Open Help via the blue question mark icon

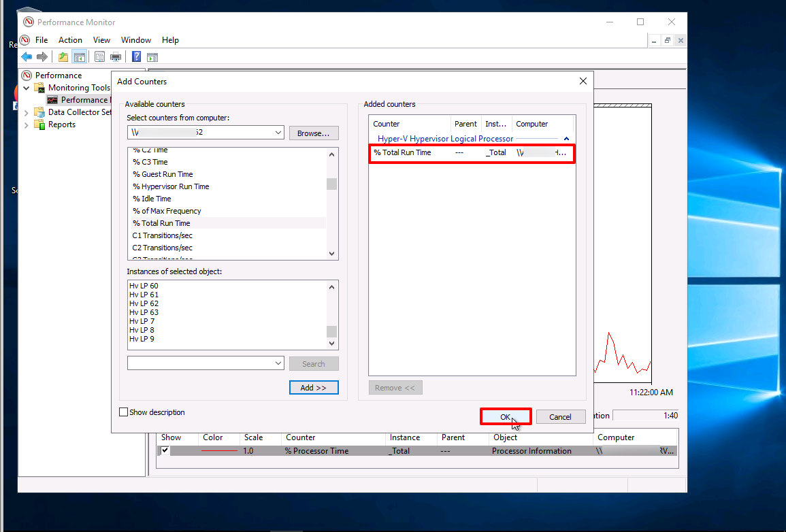(136, 57)
